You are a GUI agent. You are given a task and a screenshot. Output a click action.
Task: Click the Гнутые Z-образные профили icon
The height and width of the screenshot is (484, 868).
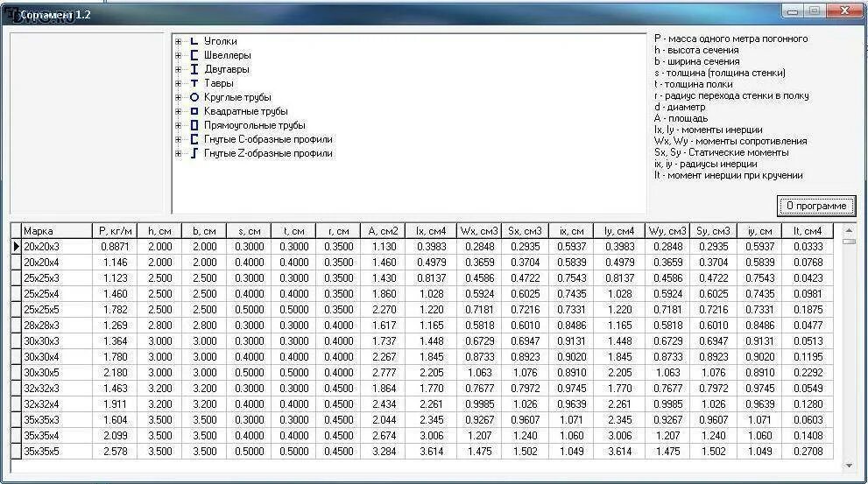click(194, 153)
